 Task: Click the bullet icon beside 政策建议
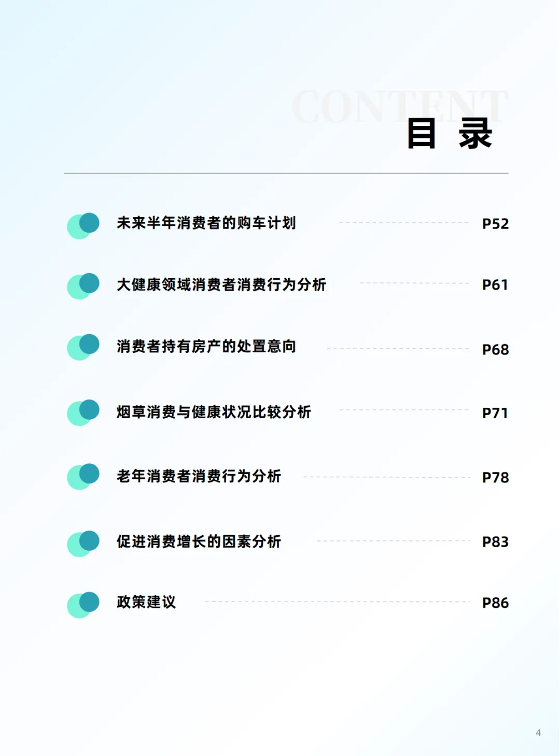(83, 604)
